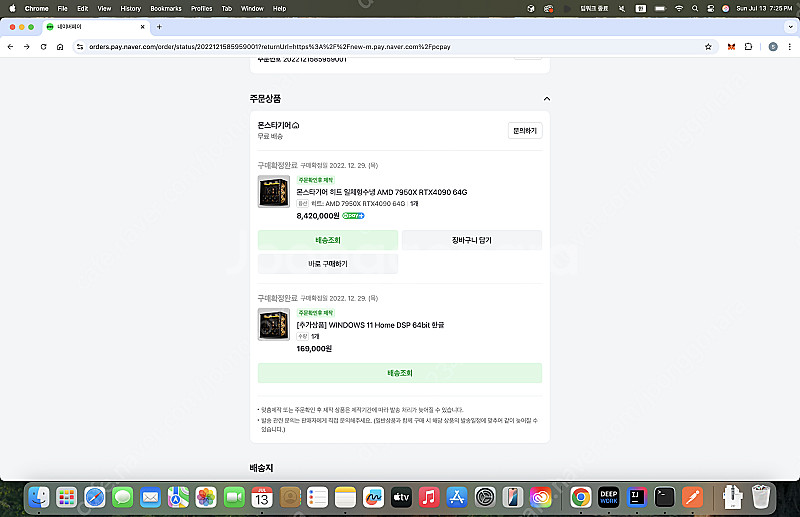Open the AMD 7950X RTX4090 PC thumbnail
This screenshot has width=800, height=517.
tap(273, 191)
